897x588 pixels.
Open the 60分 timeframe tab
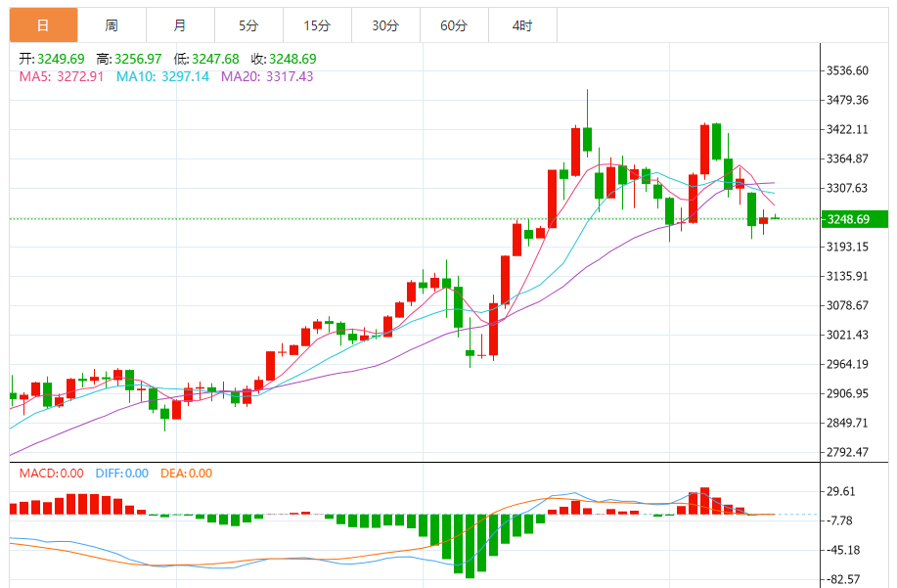point(454,25)
